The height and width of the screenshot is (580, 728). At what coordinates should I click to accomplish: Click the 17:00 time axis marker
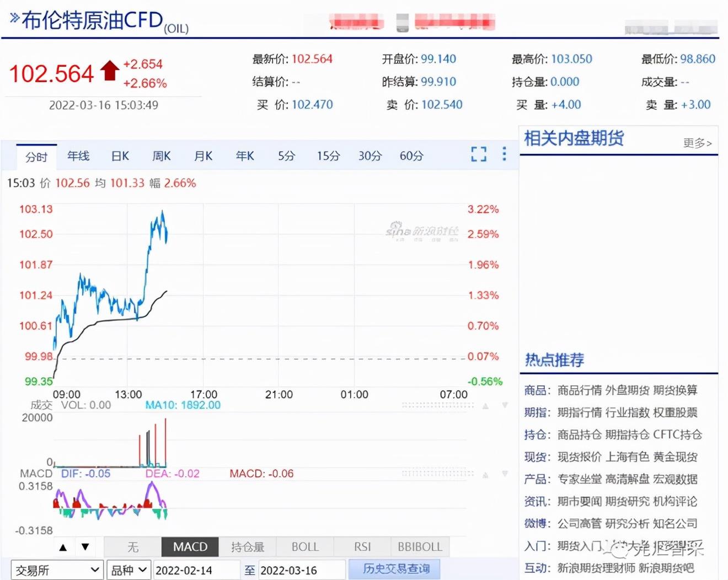tap(204, 395)
